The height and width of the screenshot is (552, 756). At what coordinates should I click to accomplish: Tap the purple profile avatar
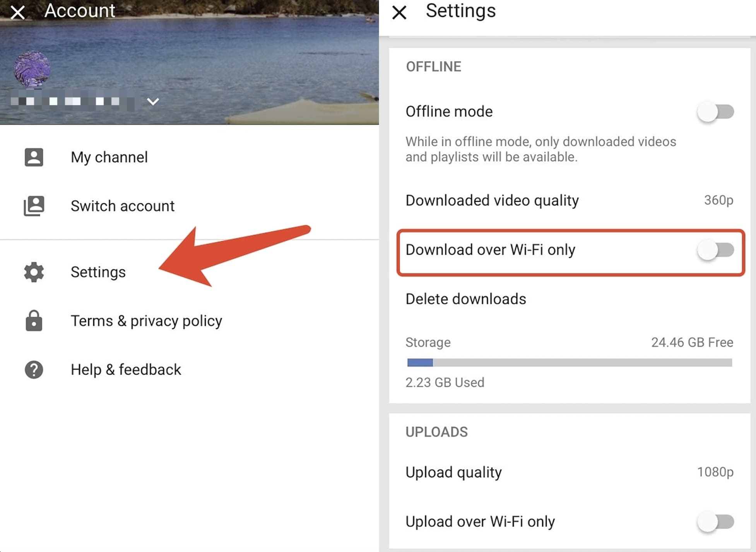(32, 68)
